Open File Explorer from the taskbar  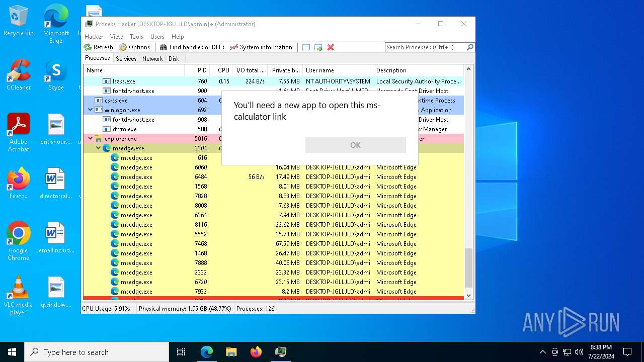click(x=231, y=352)
